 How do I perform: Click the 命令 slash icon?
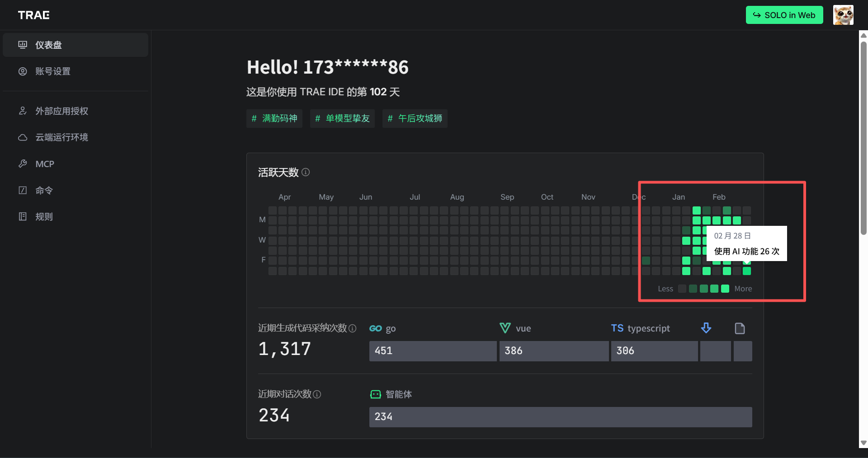[23, 190]
